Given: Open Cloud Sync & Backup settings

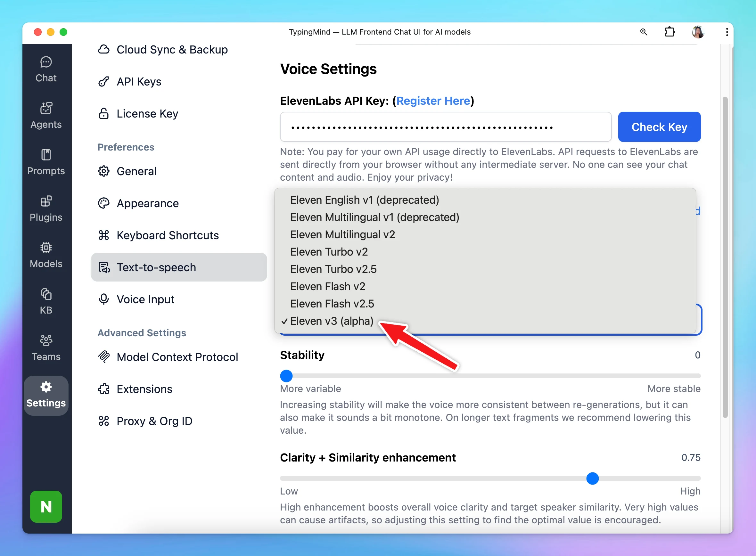Looking at the screenshot, I should click(x=163, y=49).
